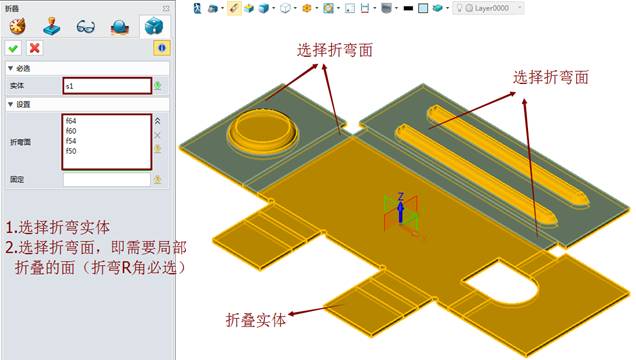Collapse the 设置 section

[11, 105]
